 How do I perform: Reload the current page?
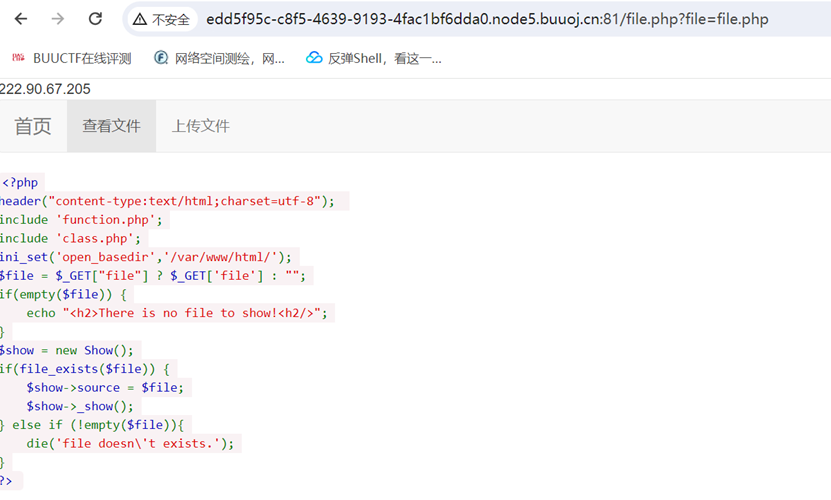pyautogui.click(x=95, y=19)
